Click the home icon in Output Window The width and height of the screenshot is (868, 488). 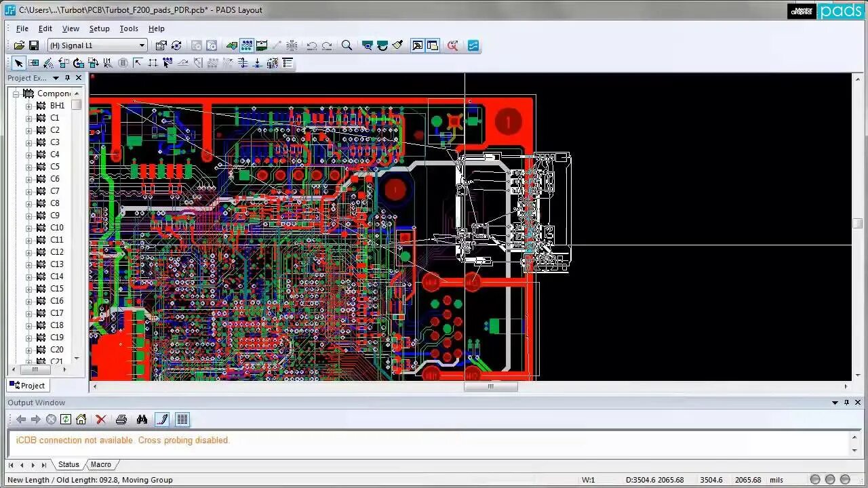click(x=81, y=420)
